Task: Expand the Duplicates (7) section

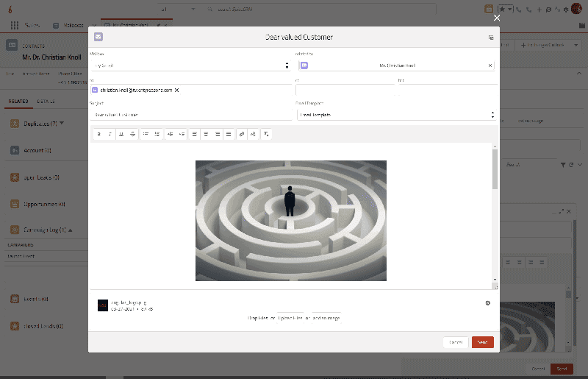Action: click(x=62, y=123)
